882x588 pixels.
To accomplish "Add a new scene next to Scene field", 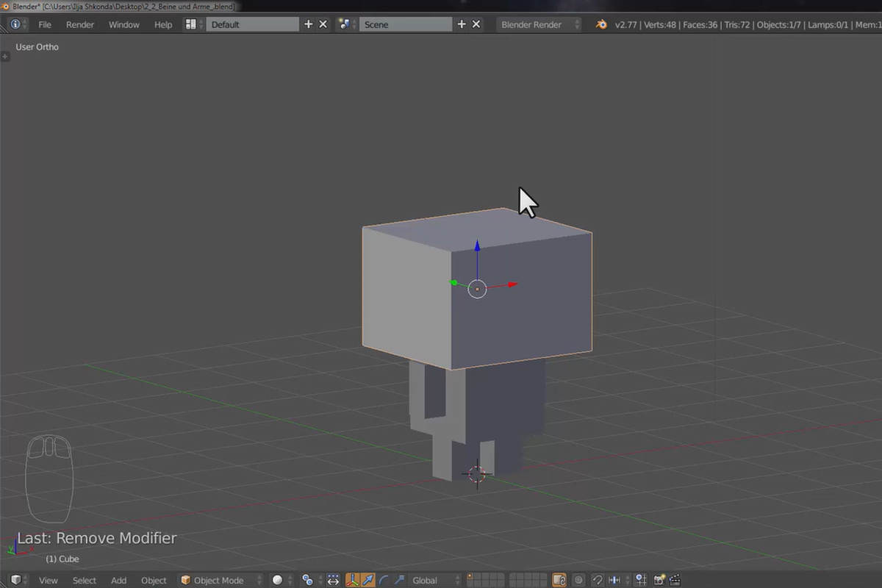I will [x=462, y=24].
